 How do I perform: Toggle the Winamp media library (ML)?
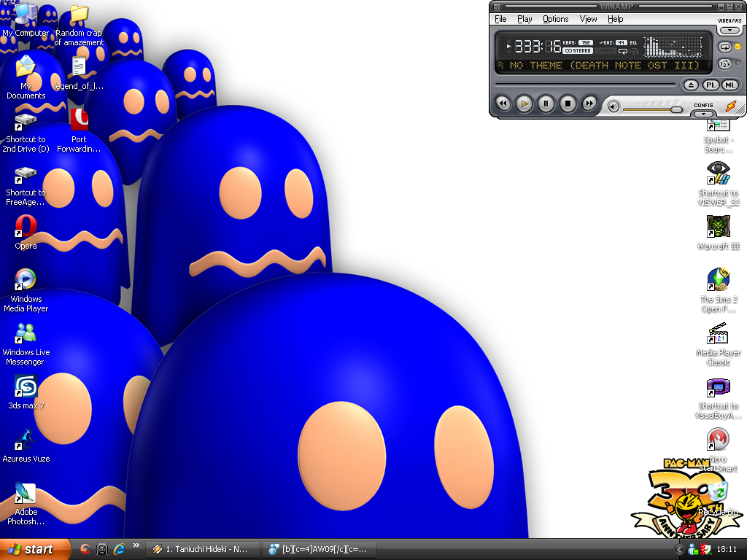pyautogui.click(x=730, y=85)
